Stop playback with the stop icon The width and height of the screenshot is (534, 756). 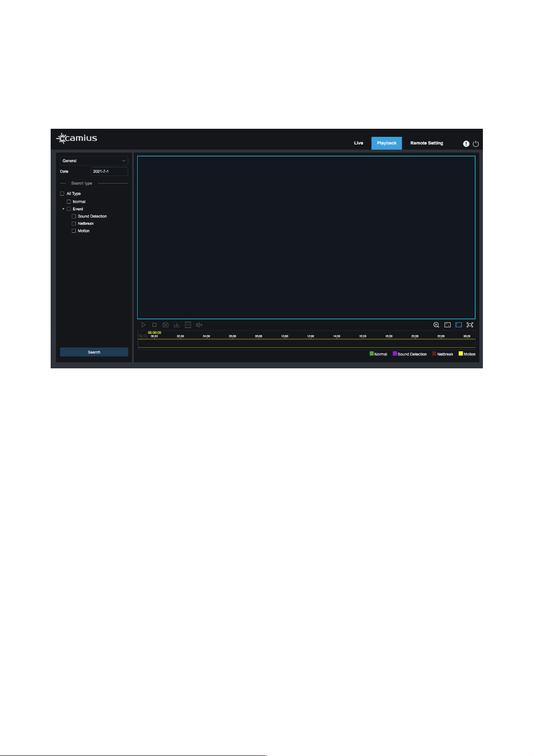[154, 325]
